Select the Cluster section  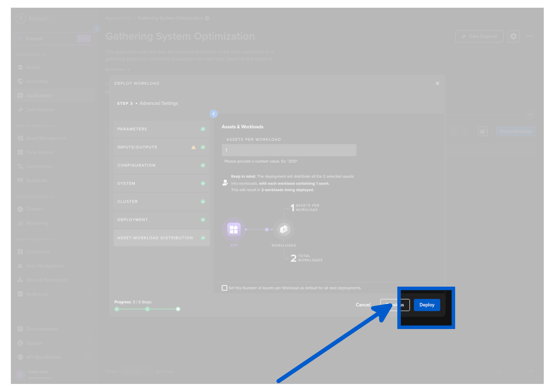[x=161, y=202]
